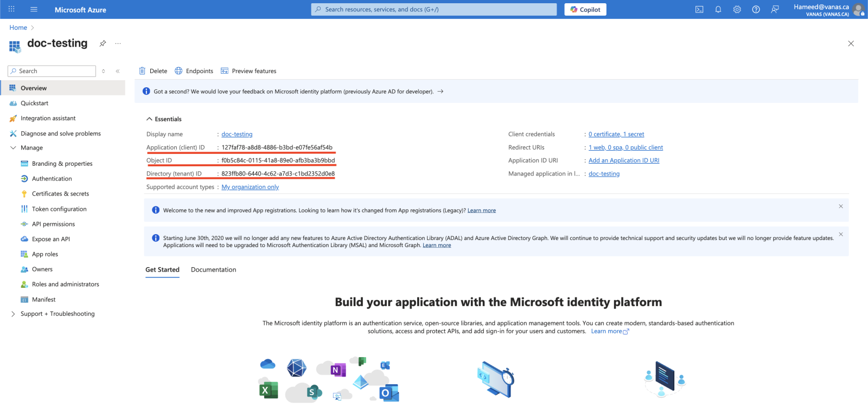Viewport: 868px width, 414px height.
Task: Pin doc-testing with the pin icon
Action: coord(103,43)
